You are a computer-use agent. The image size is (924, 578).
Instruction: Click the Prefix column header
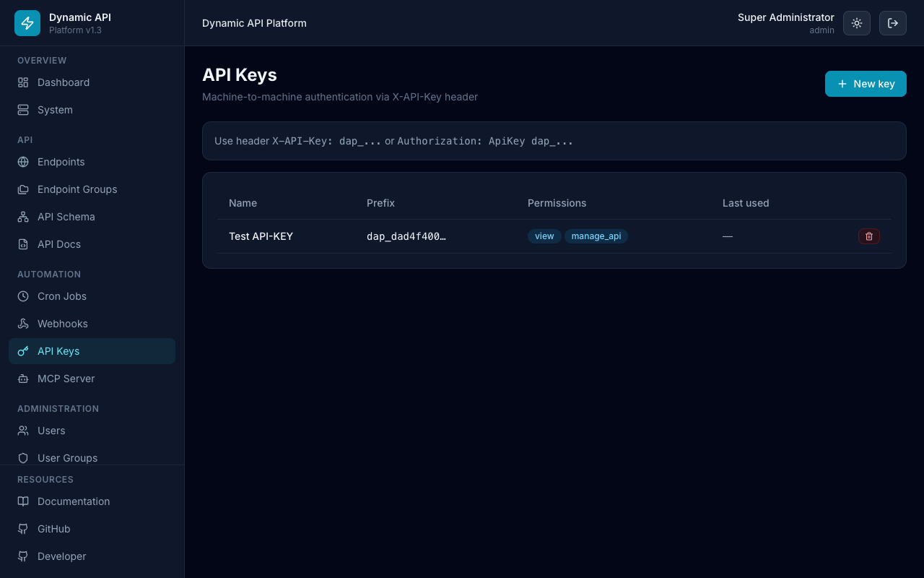[x=380, y=203]
